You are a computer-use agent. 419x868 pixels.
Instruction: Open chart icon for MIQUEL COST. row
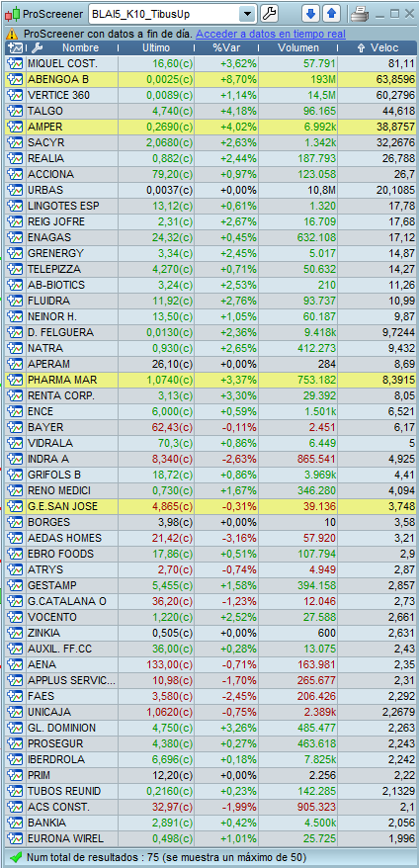(14, 63)
